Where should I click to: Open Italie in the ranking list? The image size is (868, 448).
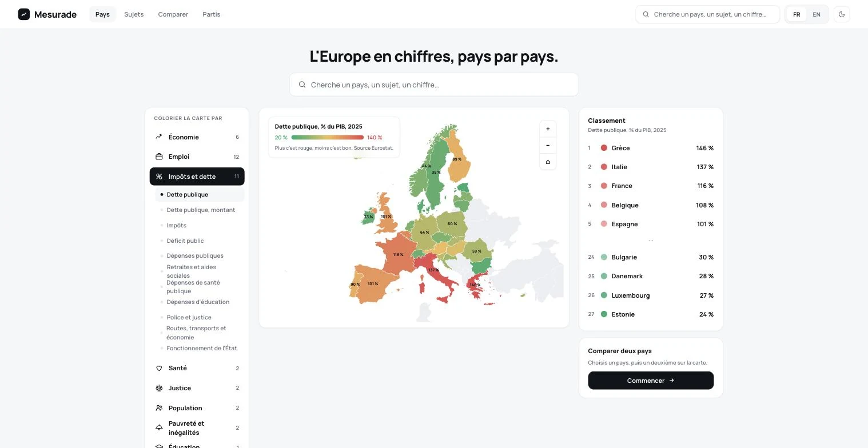(x=651, y=167)
